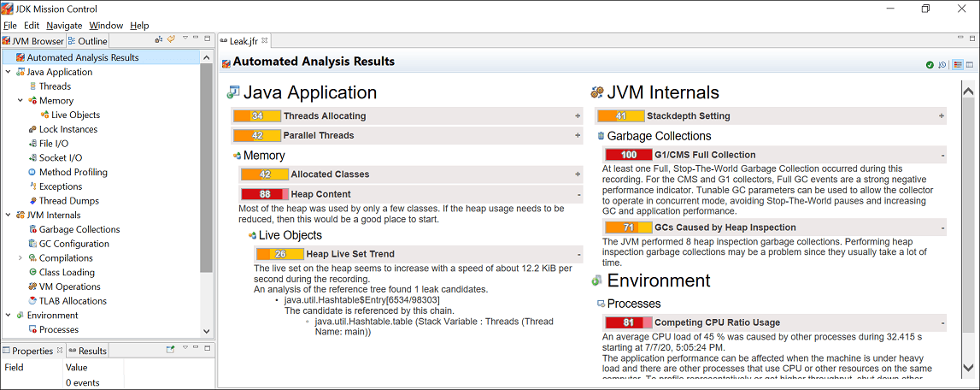Collapse the Java Application tree node
This screenshot has height=390, width=980.
tap(9, 72)
